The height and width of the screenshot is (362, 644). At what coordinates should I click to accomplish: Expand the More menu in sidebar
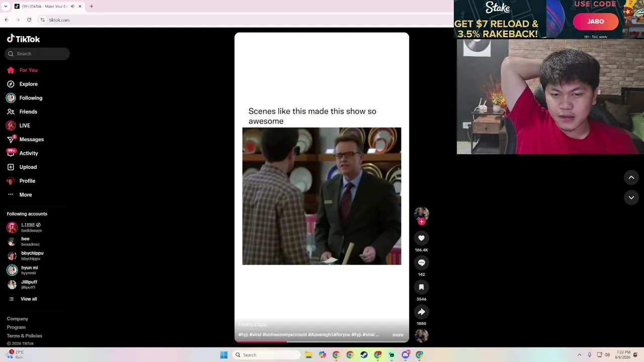click(x=20, y=195)
